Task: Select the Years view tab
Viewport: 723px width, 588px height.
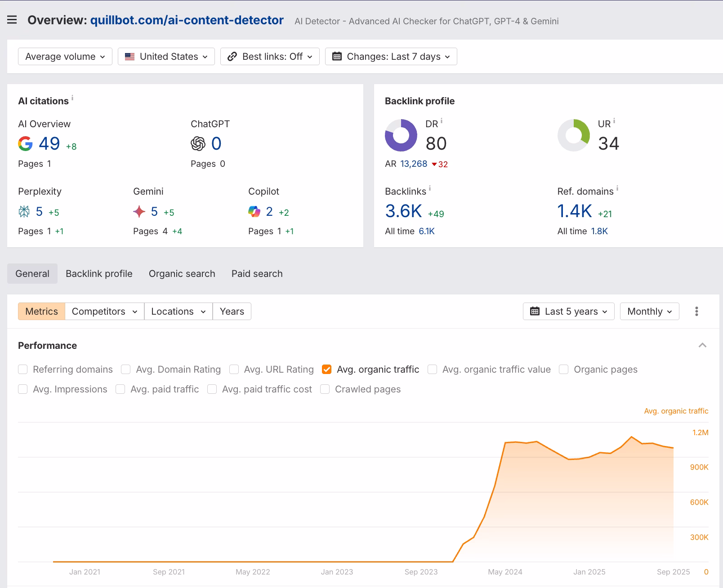Action: (232, 311)
